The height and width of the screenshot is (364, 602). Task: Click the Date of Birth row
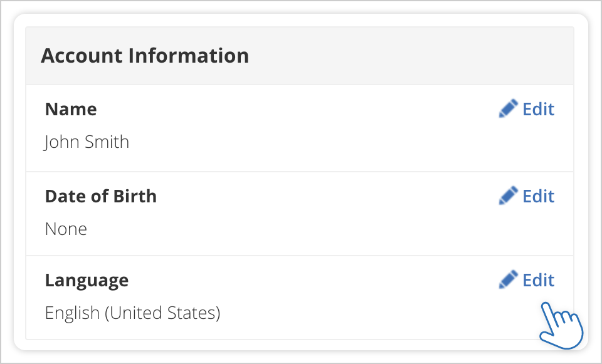[x=300, y=213]
